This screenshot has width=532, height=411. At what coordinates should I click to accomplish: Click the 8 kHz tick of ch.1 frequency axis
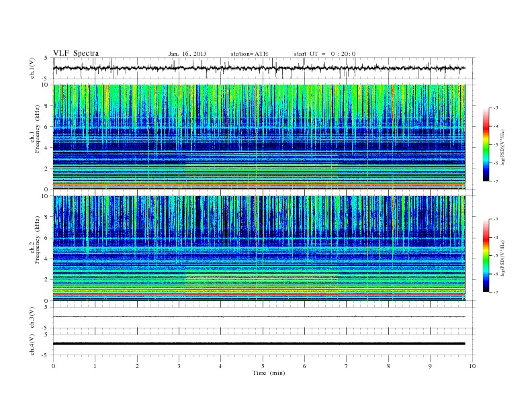47,106
